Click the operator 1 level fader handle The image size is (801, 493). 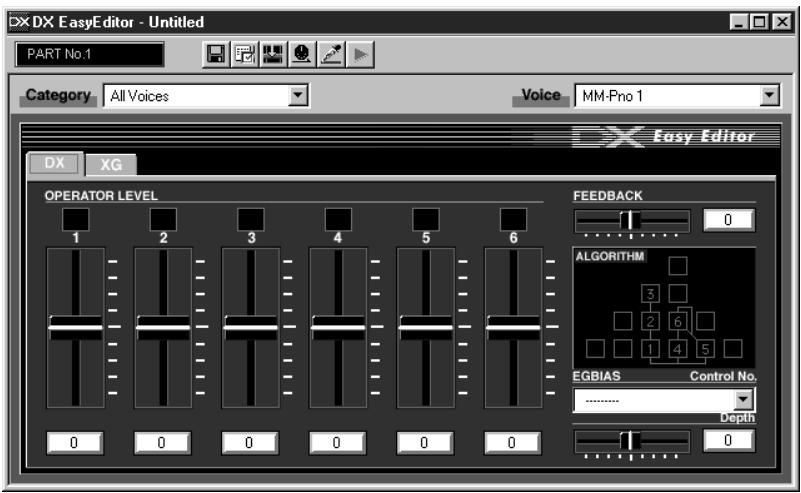[x=76, y=327]
